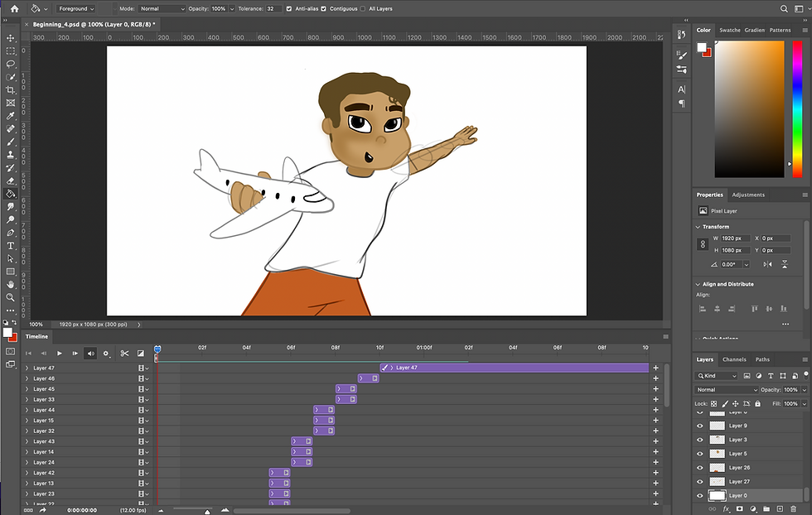This screenshot has width=812, height=515.
Task: Open layer blend mode Normal dropdown
Action: point(726,390)
